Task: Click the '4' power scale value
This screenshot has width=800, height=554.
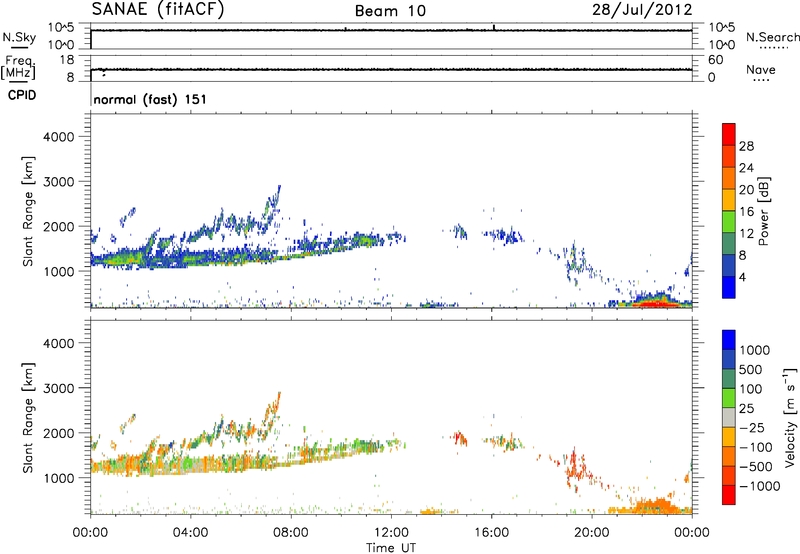Action: [742, 277]
